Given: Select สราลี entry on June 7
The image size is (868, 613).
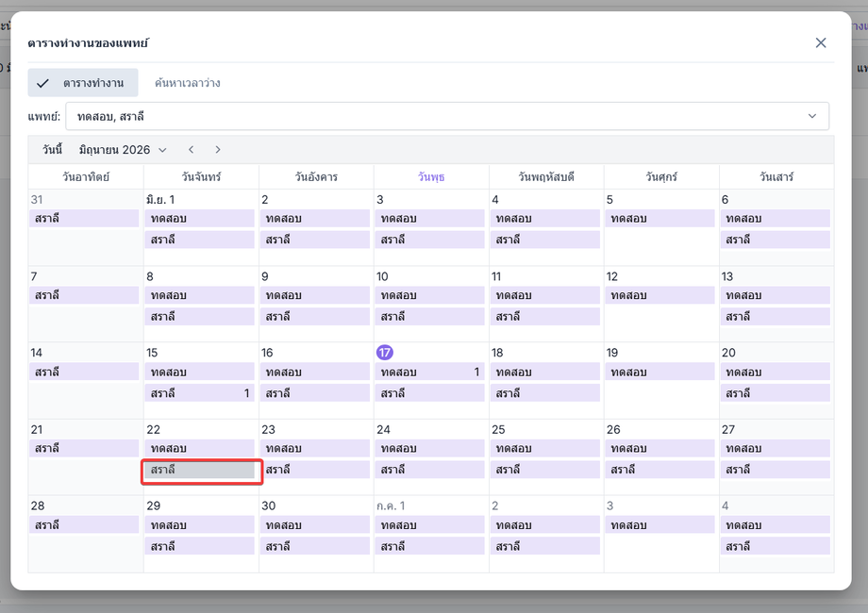Looking at the screenshot, I should (x=84, y=295).
